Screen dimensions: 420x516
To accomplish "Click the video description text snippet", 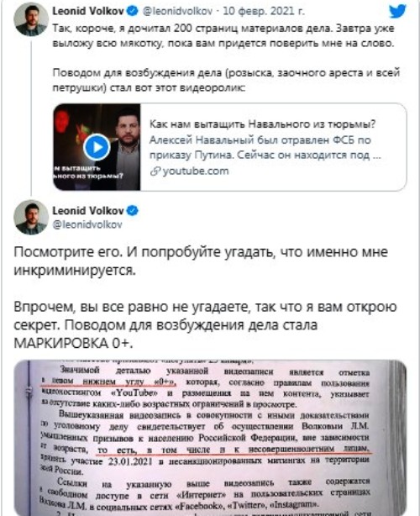I will tap(265, 147).
